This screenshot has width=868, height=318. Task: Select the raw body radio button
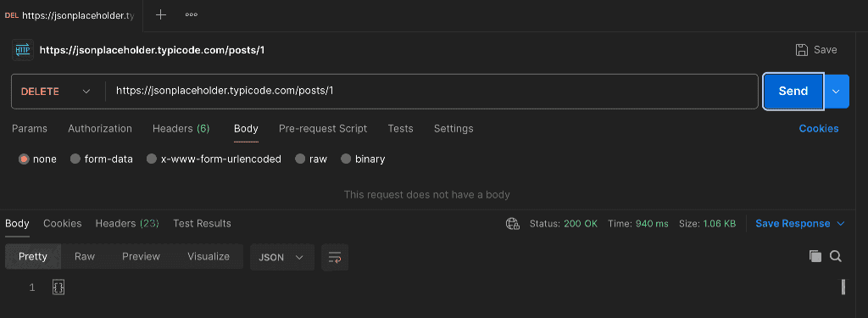pos(300,159)
